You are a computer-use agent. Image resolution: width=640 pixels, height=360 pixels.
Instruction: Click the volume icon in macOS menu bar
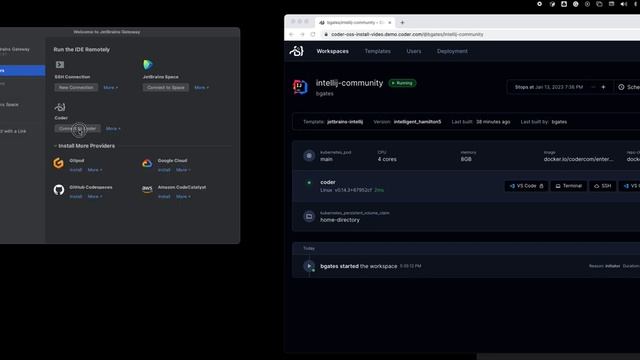click(623, 4)
